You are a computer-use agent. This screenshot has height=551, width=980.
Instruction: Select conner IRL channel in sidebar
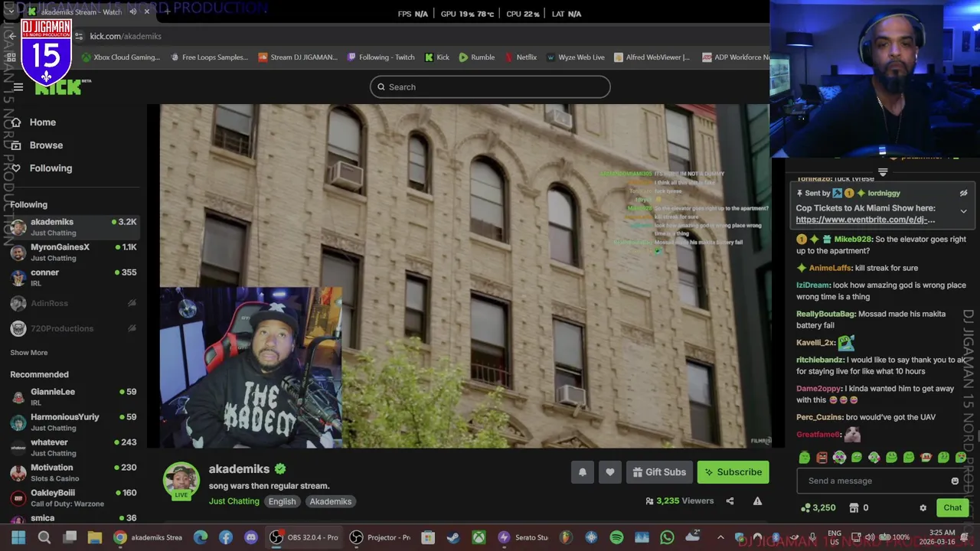pos(73,278)
